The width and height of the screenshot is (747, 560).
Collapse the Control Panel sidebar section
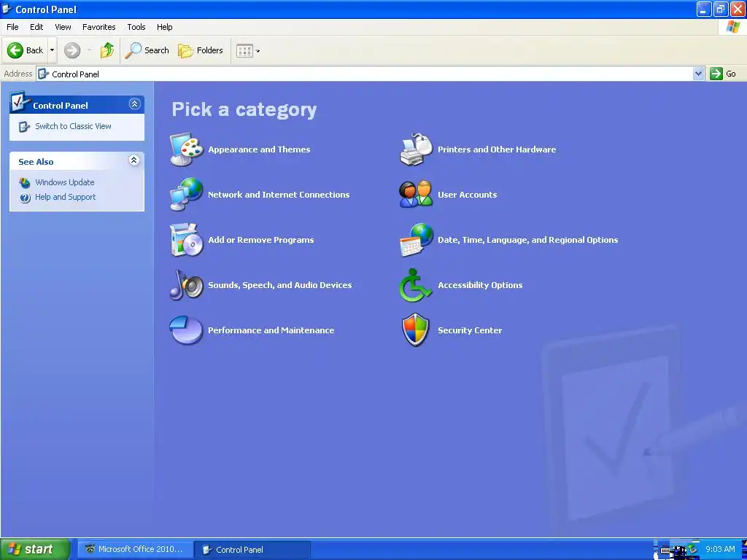(134, 104)
